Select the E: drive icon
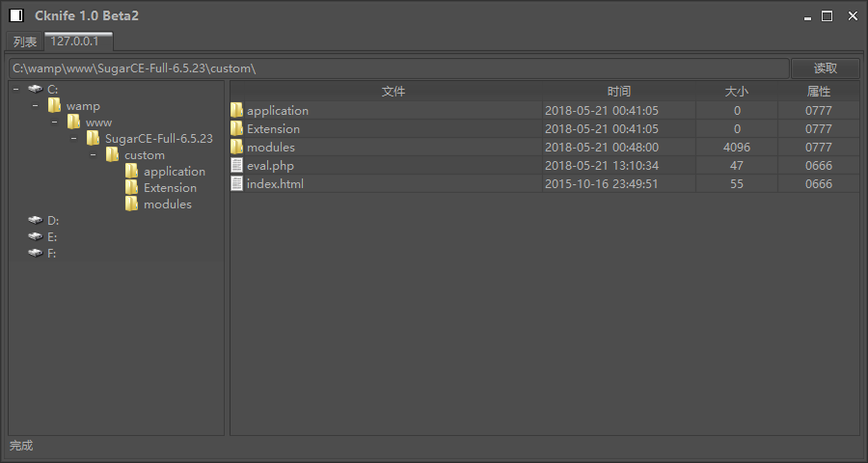The width and height of the screenshot is (868, 463). click(x=36, y=236)
